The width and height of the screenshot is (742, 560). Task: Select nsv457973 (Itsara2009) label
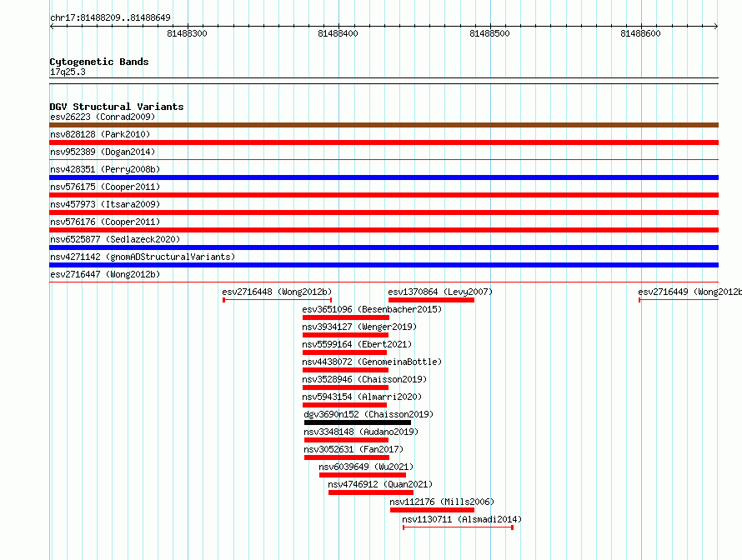(x=105, y=204)
